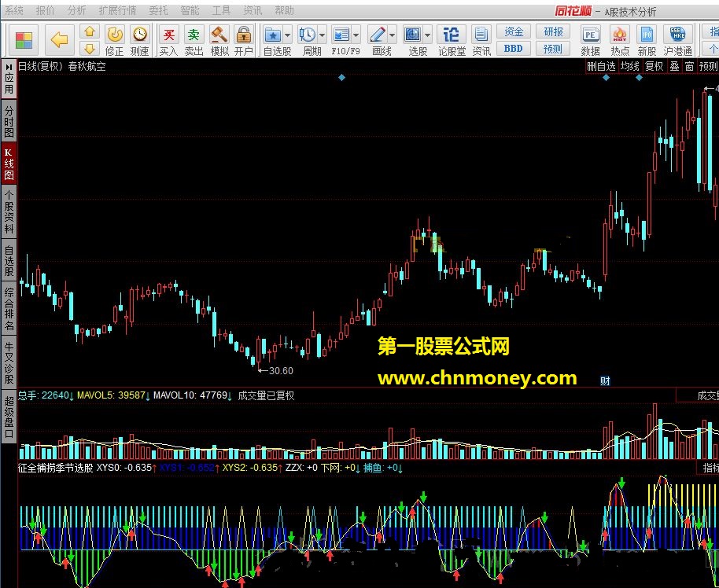Screen dimensions: 719x588
Task: Switch to the 自选股 side tab
Action: (9, 260)
